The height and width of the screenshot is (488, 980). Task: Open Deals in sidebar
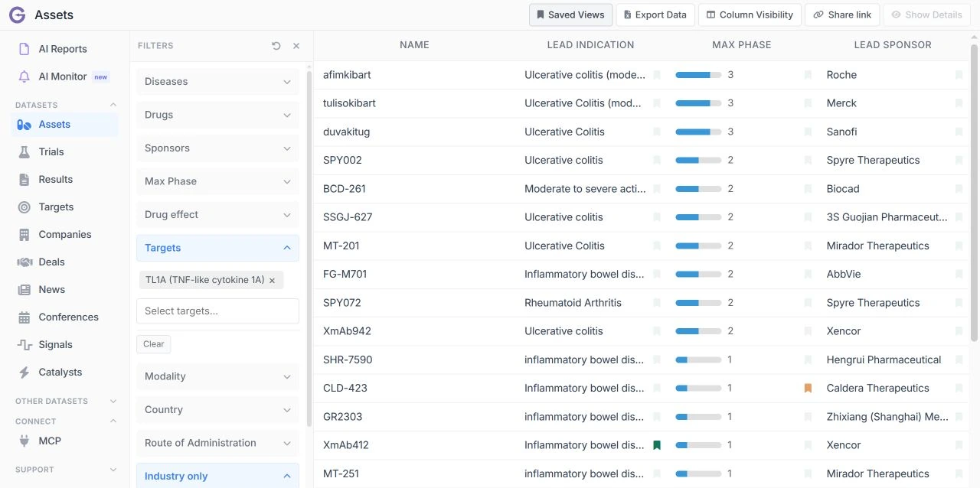click(x=64, y=262)
